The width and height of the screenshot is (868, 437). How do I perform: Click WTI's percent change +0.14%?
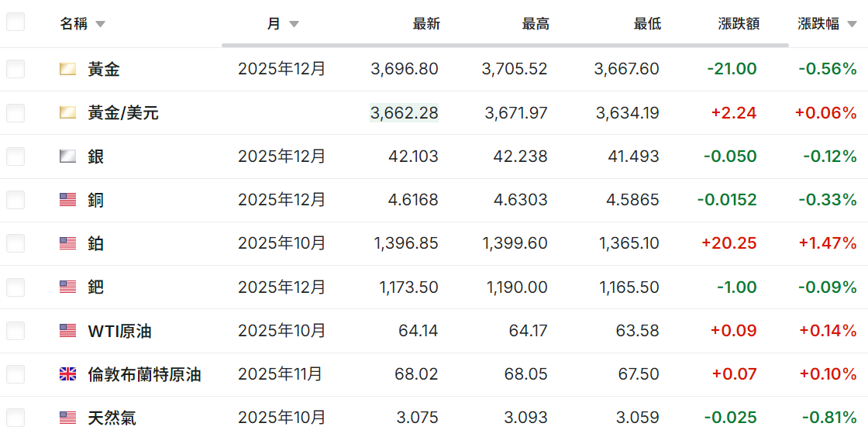point(828,331)
